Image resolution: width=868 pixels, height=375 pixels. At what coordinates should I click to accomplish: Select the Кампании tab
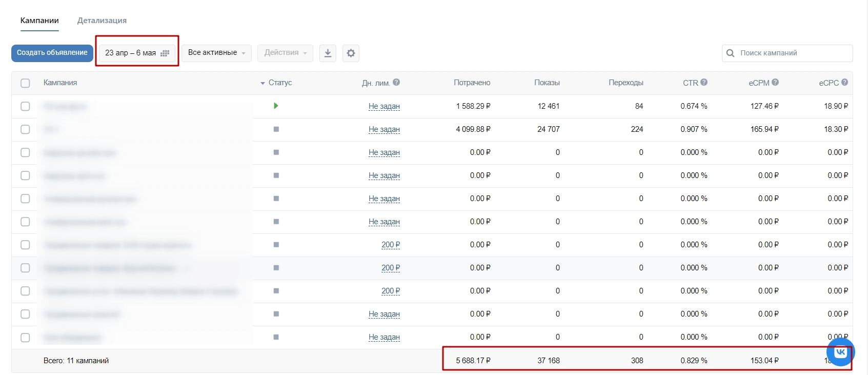39,21
